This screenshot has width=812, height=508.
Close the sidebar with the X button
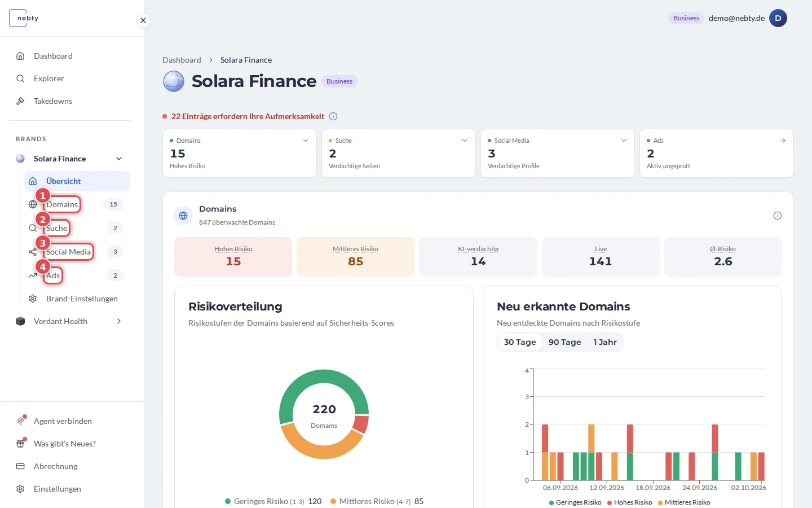tap(143, 20)
